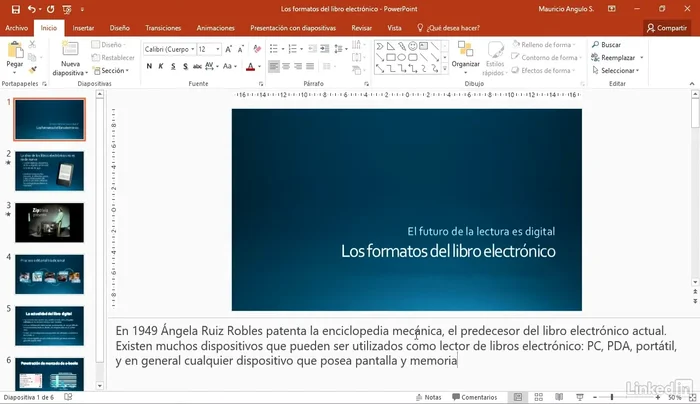Toggle the Comentarios pane
The width and height of the screenshot is (700, 404).
point(474,397)
